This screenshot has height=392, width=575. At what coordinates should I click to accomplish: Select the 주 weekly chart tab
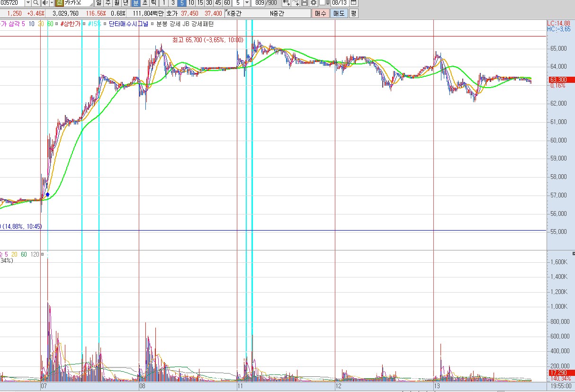coord(108,3)
